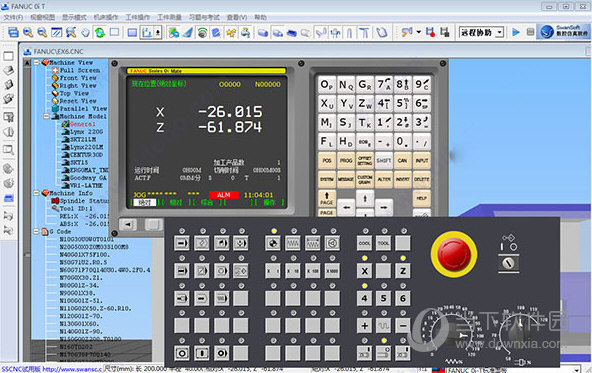Open the 远程协助 dropdown
592x373 pixels.
pos(481,32)
